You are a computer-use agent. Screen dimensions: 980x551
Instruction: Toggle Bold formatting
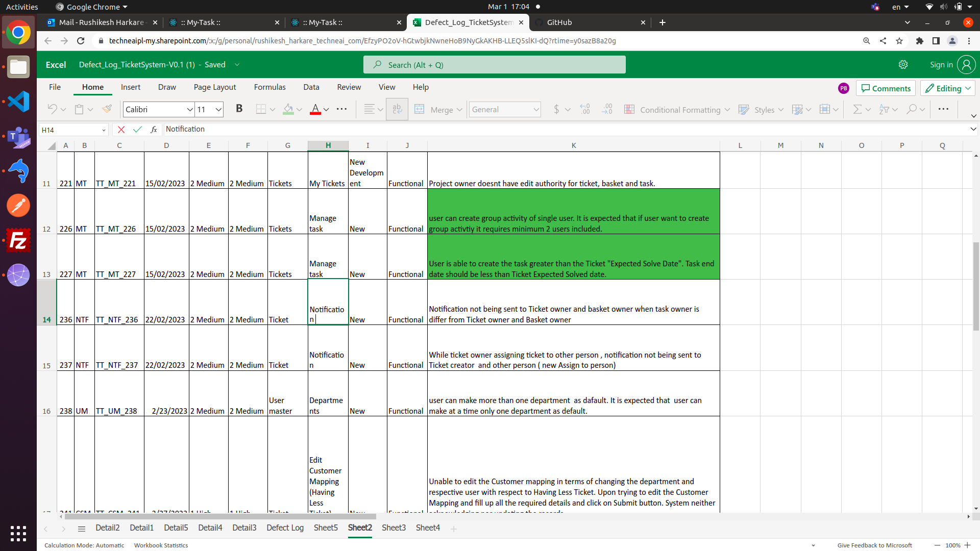point(239,109)
